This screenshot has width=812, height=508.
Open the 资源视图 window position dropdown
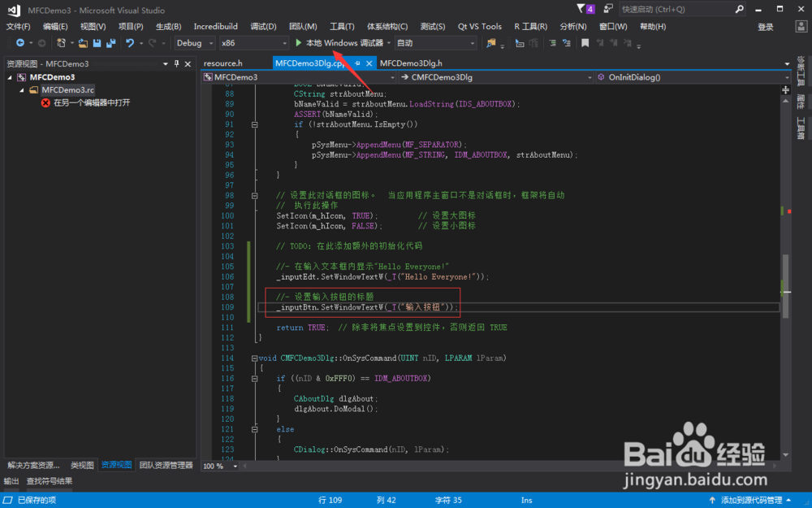pyautogui.click(x=166, y=63)
